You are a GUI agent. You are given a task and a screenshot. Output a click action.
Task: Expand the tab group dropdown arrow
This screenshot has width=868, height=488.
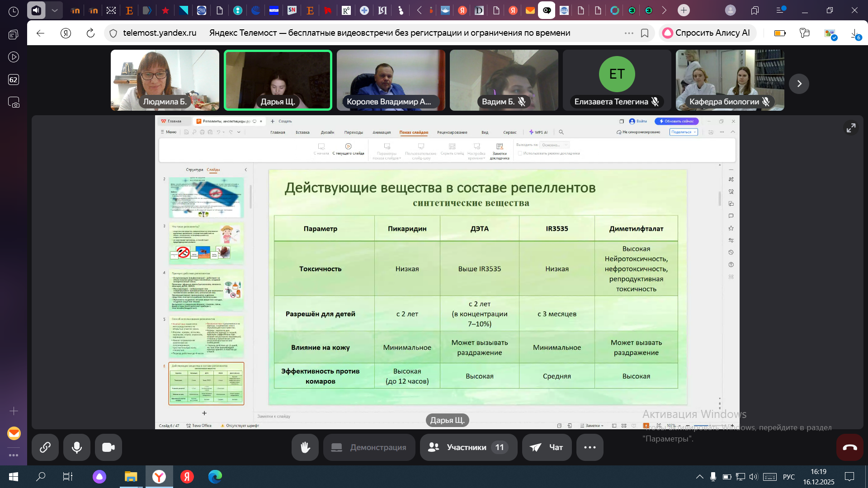pyautogui.click(x=55, y=10)
